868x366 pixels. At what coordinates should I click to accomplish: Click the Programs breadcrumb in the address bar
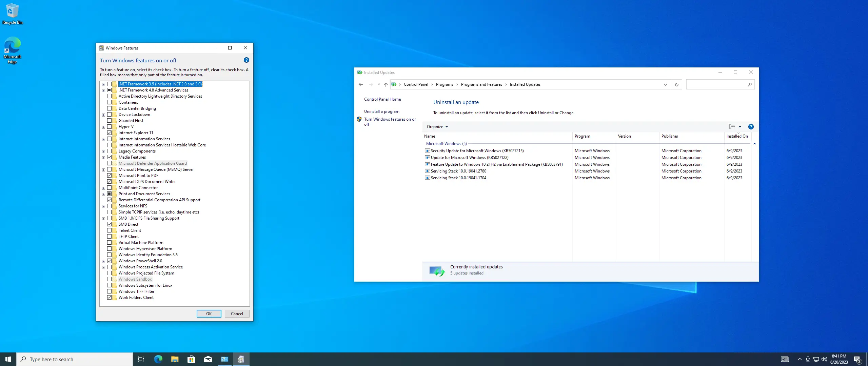[444, 84]
